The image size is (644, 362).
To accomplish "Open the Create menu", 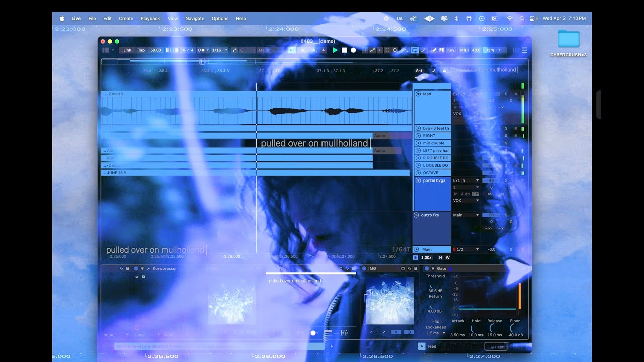I will click(x=126, y=19).
